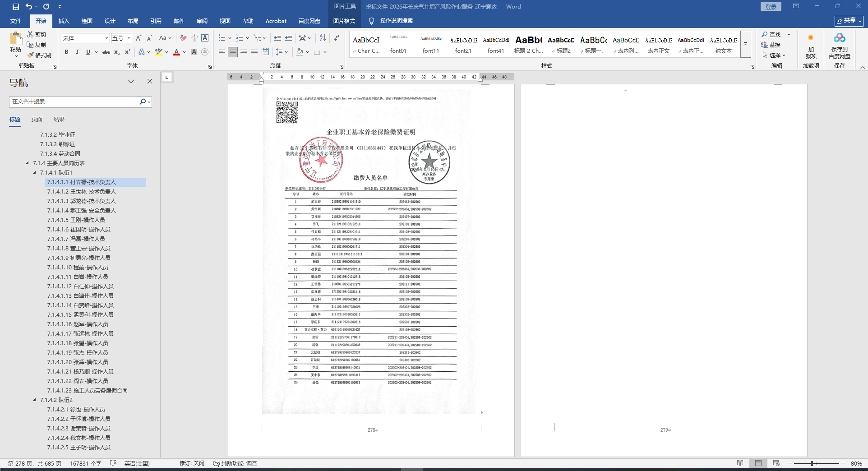Save the document with the floppy icon
This screenshot has width=868, height=471.
pyautogui.click(x=16, y=7)
